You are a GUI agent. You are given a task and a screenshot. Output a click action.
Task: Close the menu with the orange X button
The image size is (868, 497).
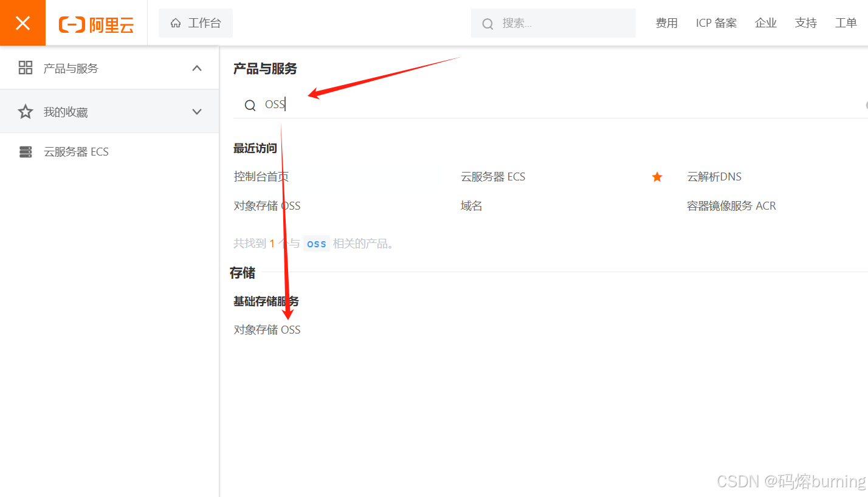click(22, 23)
